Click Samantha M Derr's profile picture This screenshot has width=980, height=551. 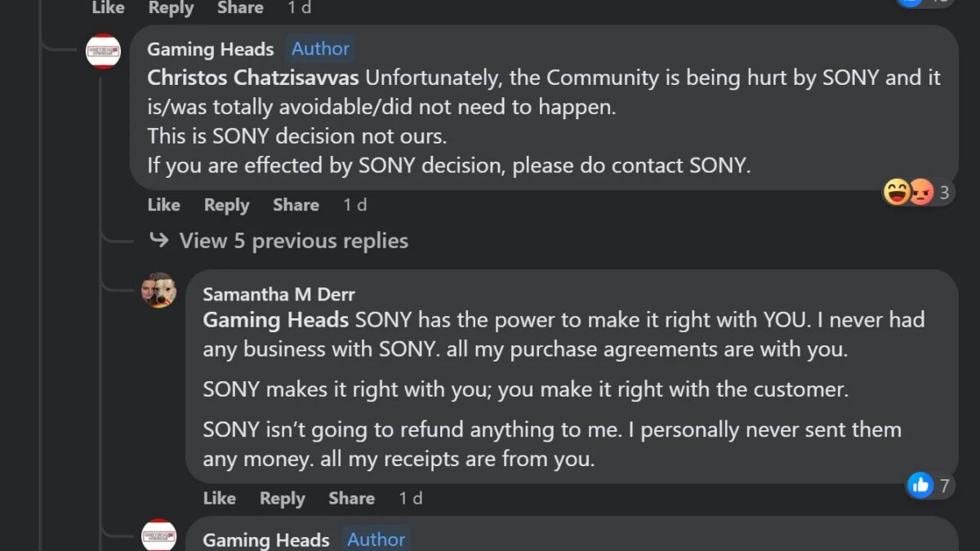point(158,291)
